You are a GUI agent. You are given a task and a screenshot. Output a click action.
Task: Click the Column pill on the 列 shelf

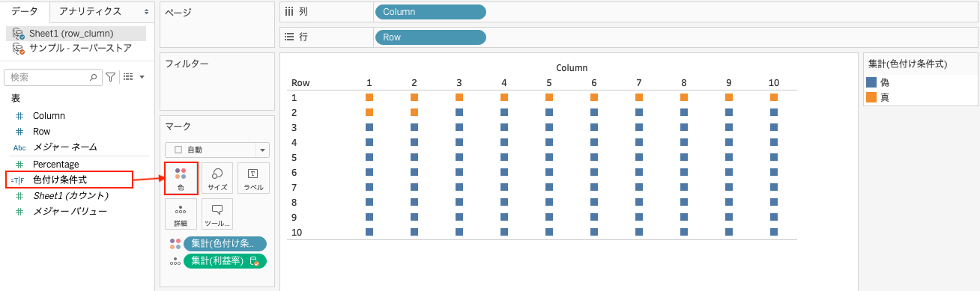coord(430,12)
